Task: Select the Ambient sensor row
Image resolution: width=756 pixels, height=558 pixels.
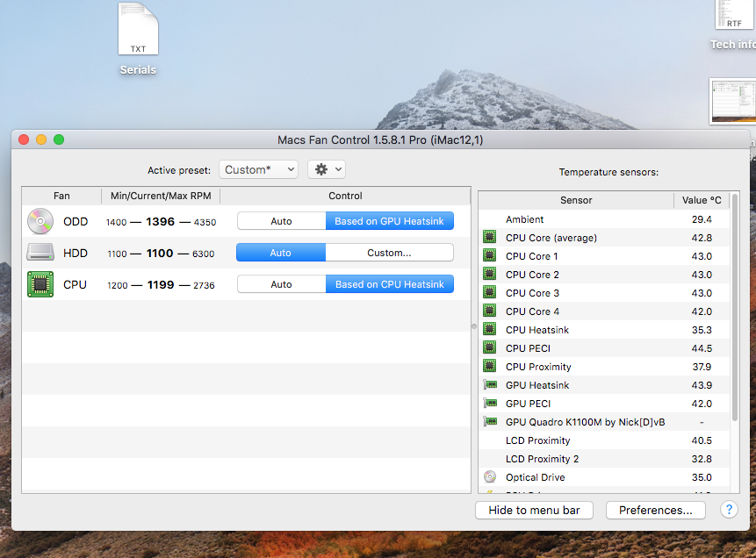Action: (604, 219)
